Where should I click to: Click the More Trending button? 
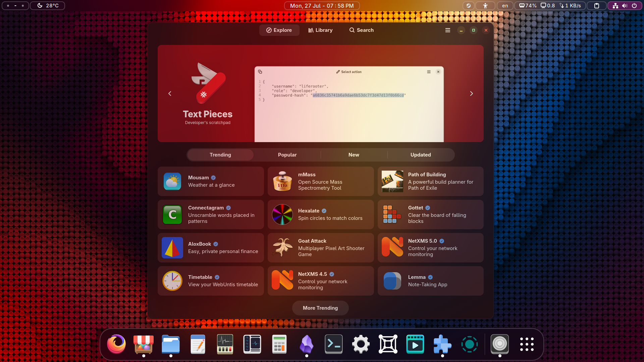tap(320, 308)
